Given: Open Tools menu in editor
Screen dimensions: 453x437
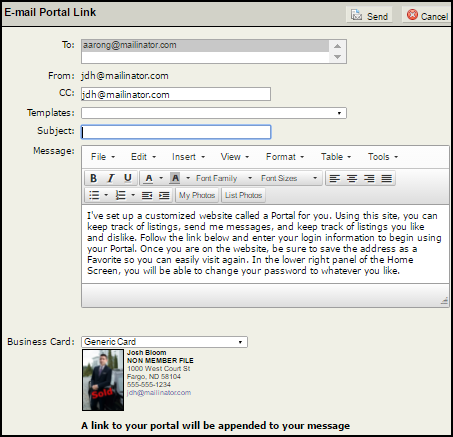Looking at the screenshot, I should (383, 157).
